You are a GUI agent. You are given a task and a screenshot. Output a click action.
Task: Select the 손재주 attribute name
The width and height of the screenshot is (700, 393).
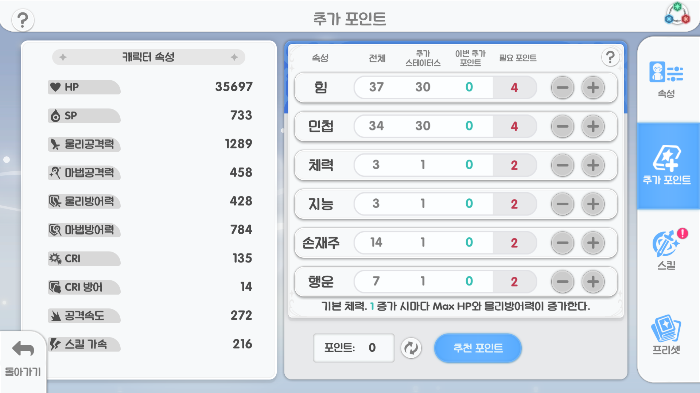[321, 242]
